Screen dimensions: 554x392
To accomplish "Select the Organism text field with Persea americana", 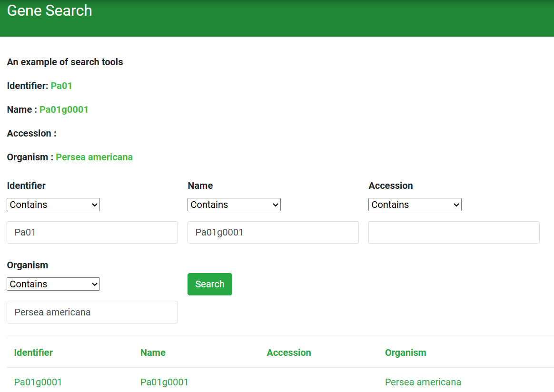I will tap(92, 312).
